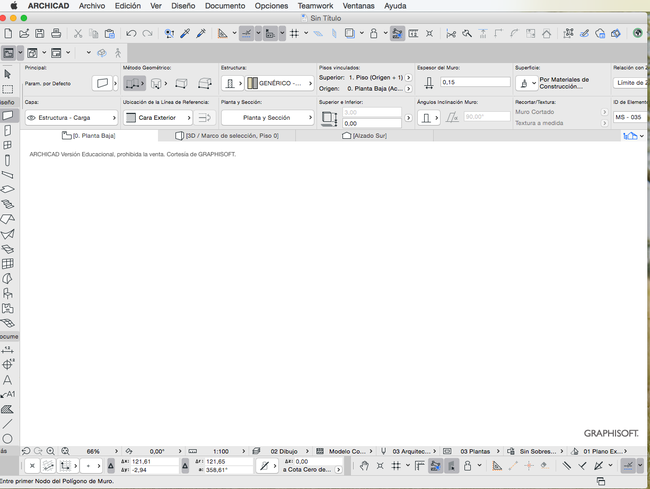Select the Line tool in toolbox
650x489 pixels.
7,424
